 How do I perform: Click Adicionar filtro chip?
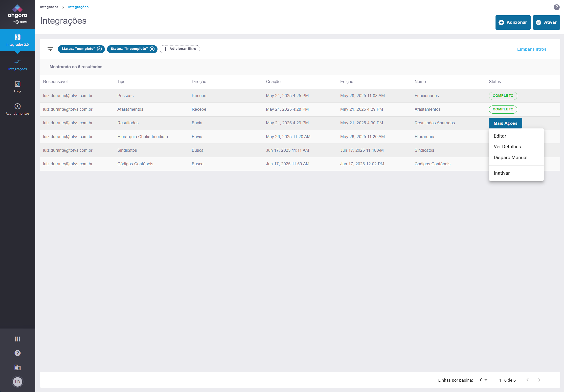pos(180,49)
